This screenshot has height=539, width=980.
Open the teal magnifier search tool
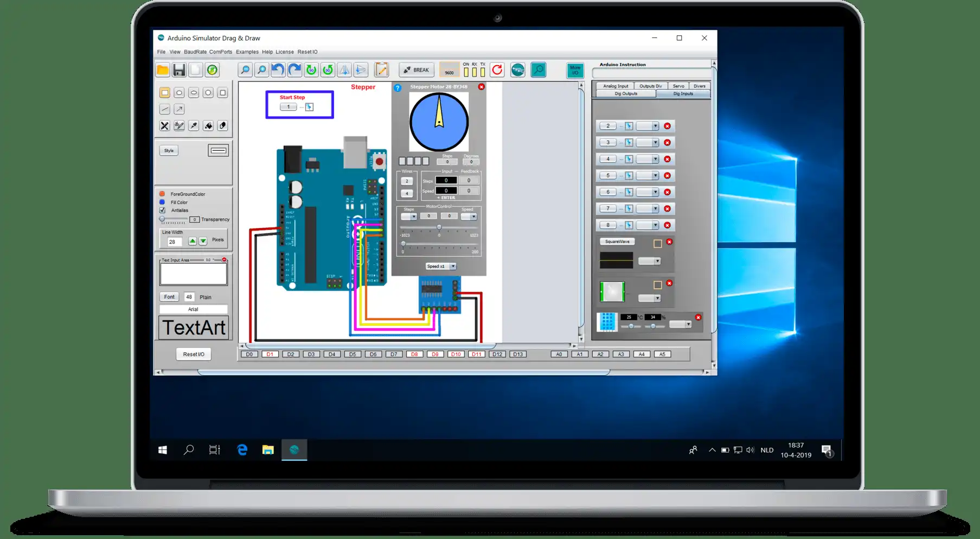539,70
